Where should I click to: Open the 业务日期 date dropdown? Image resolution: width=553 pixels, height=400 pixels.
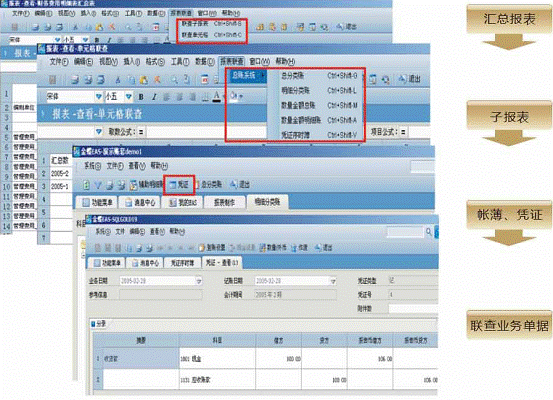[199, 281]
